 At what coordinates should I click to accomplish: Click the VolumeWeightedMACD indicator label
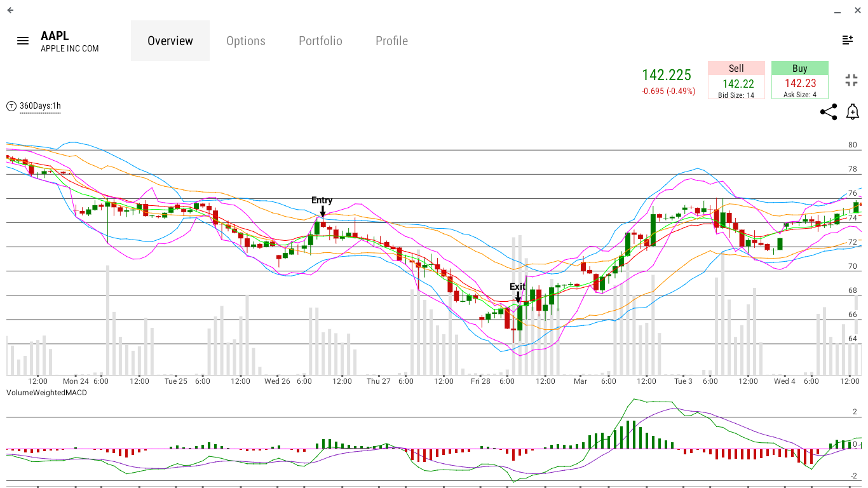[46, 393]
